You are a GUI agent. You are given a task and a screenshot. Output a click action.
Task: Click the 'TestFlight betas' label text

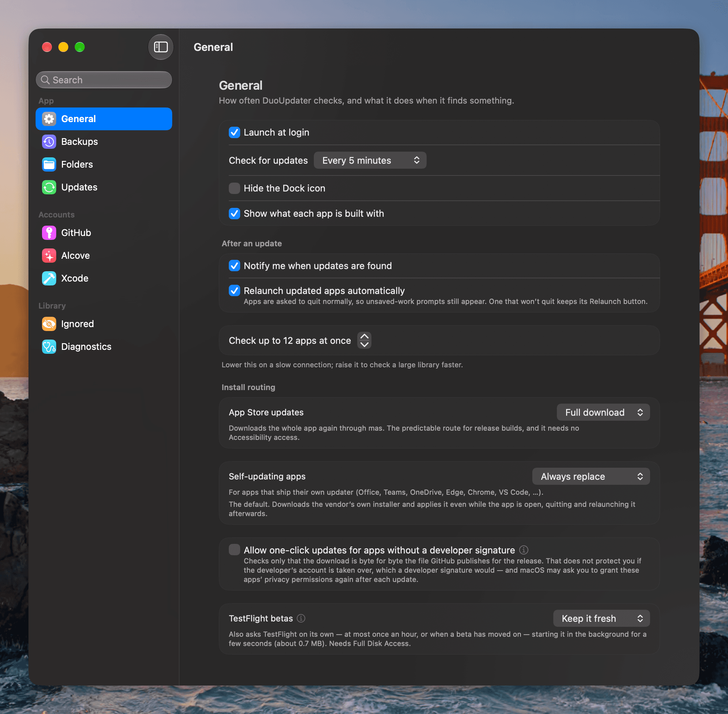tap(260, 618)
